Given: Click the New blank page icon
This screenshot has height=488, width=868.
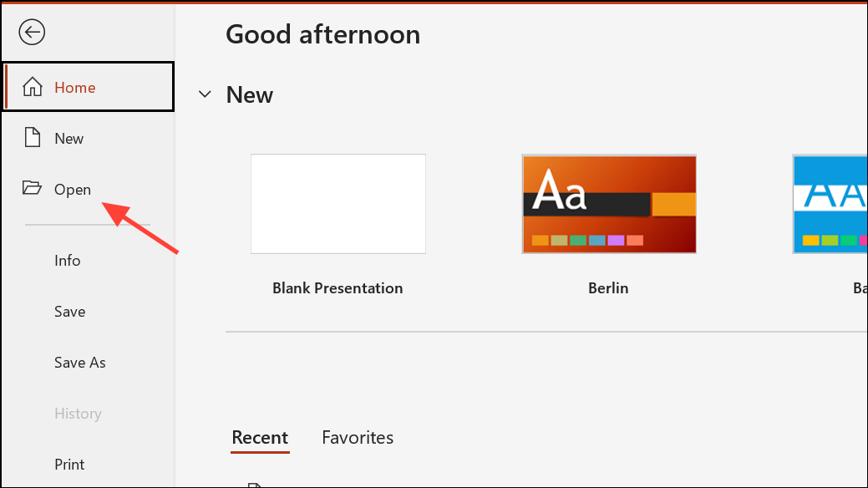Looking at the screenshot, I should (32, 137).
